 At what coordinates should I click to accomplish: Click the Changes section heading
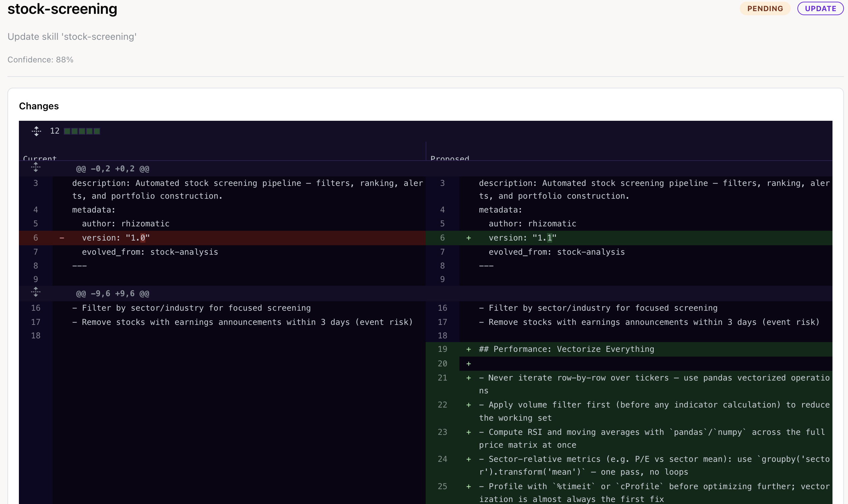point(39,106)
